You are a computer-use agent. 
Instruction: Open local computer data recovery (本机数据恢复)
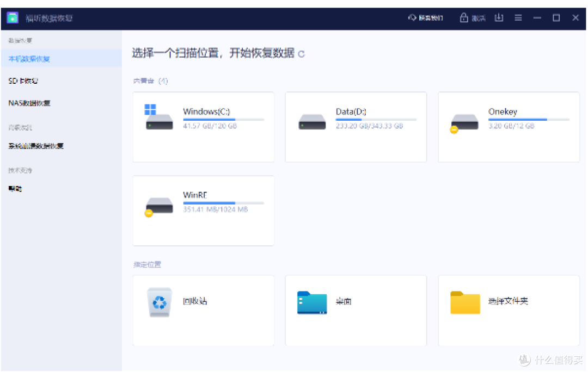(62, 59)
